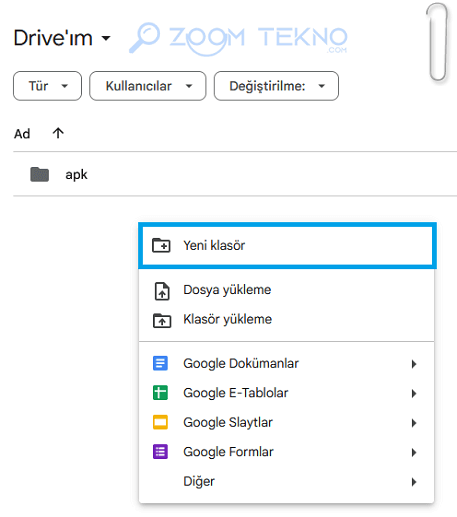Click the gray apk folder icon

click(x=40, y=174)
